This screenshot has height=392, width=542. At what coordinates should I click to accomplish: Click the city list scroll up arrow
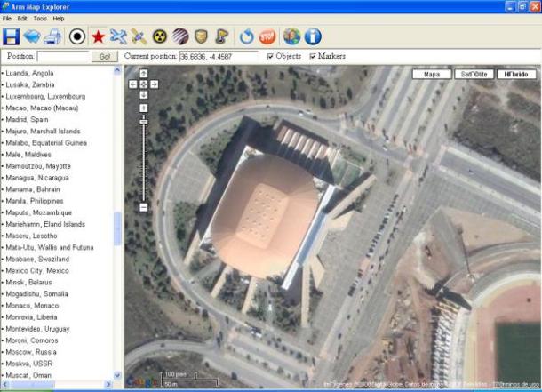[x=117, y=70]
